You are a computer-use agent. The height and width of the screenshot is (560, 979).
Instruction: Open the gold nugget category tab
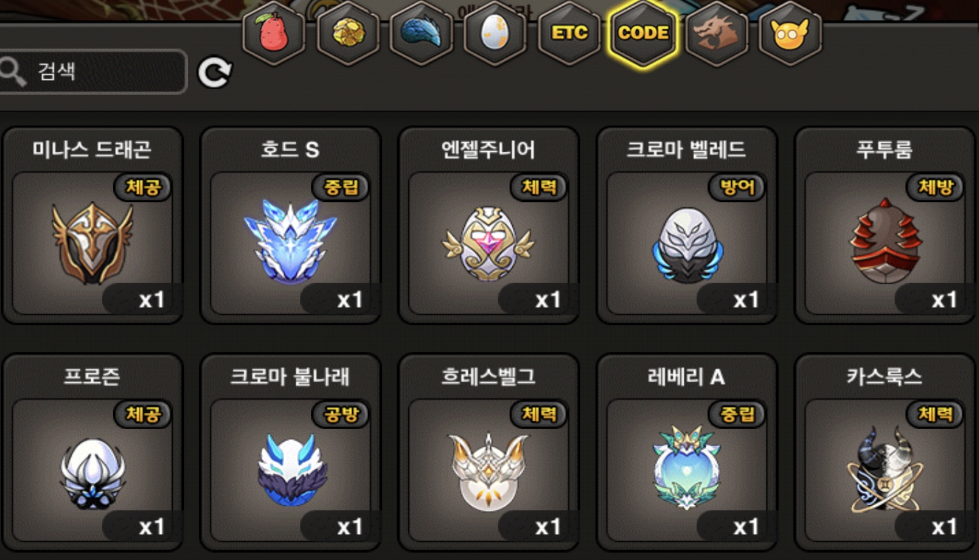348,33
